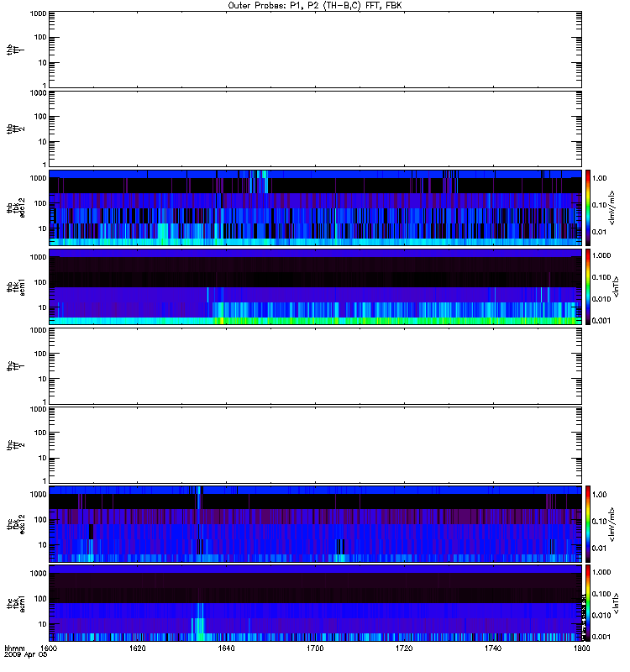Screen dimensions: 630x672
Task: Click the "100" y-tick of thb fbk scm1 panel
Action: click(x=40, y=282)
